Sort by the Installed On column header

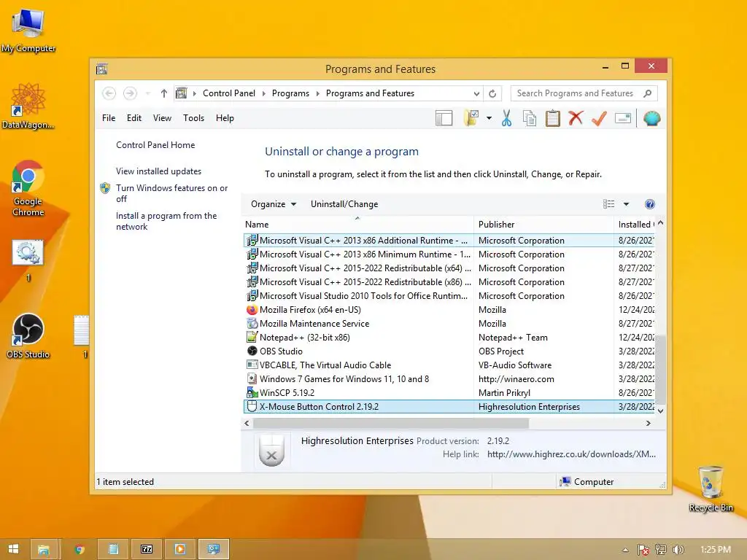tap(635, 225)
